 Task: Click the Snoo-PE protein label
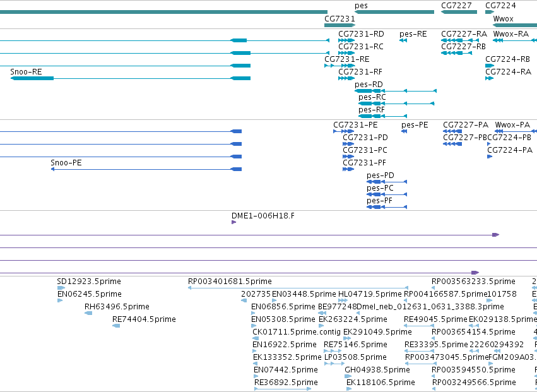(x=66, y=162)
